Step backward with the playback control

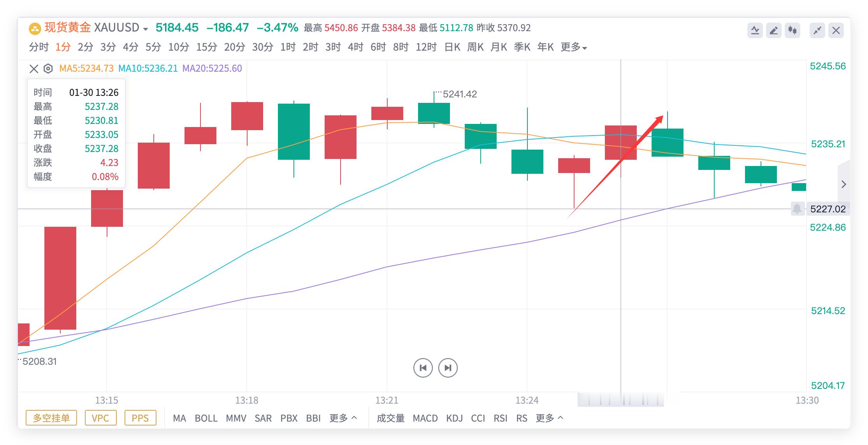423,367
